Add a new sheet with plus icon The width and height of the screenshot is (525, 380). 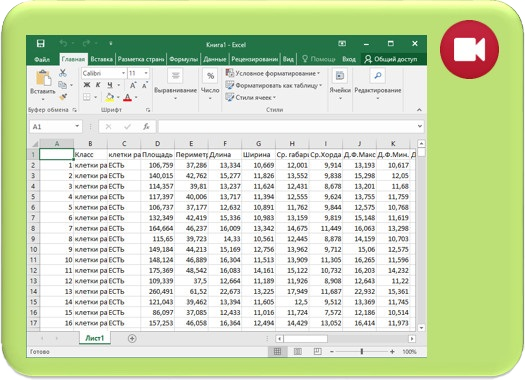pyautogui.click(x=132, y=338)
